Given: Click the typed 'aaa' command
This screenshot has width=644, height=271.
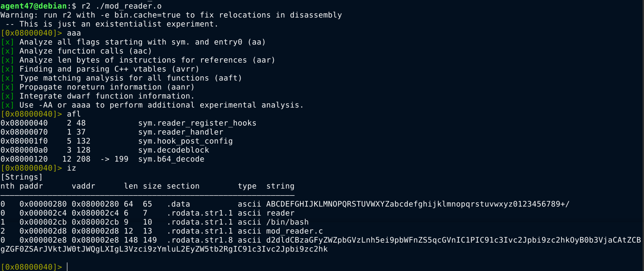Looking at the screenshot, I should (x=74, y=33).
